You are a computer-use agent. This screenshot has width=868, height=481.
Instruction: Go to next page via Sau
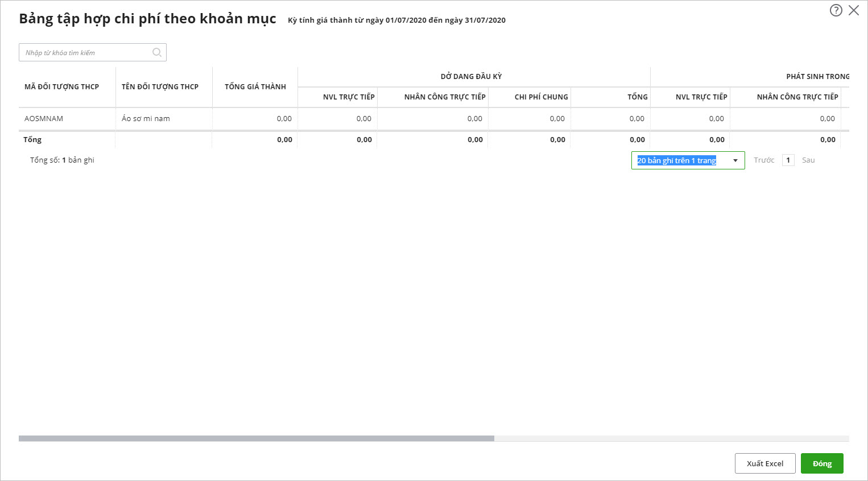tap(808, 160)
